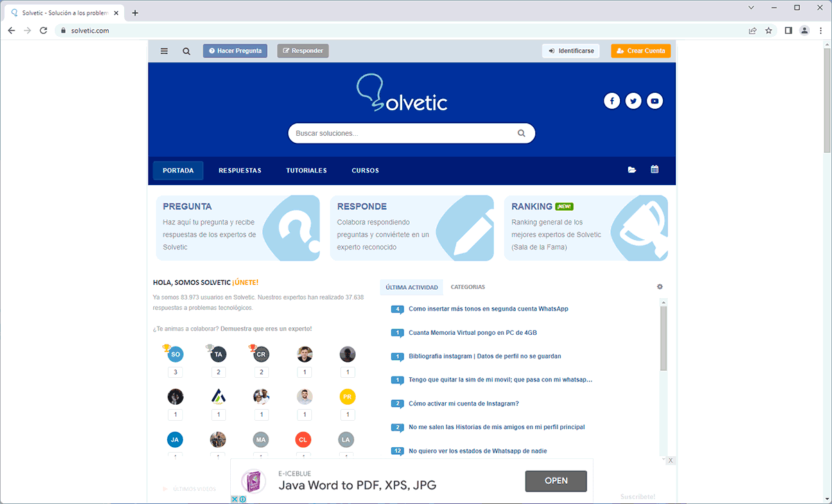Click the Solvetic logo

coord(402,94)
